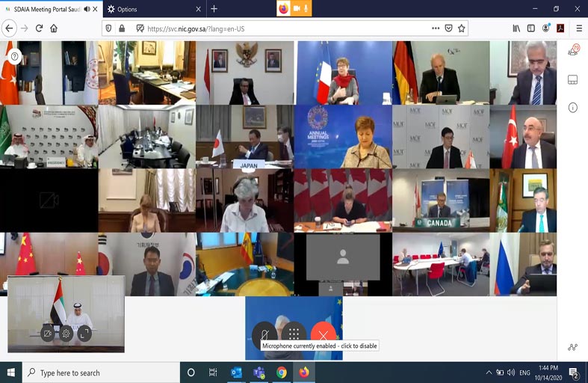
Task: Disable the microphone in call controls
Action: 264,334
